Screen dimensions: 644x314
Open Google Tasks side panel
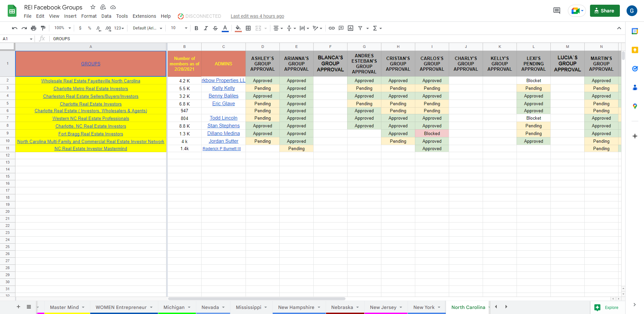(635, 69)
